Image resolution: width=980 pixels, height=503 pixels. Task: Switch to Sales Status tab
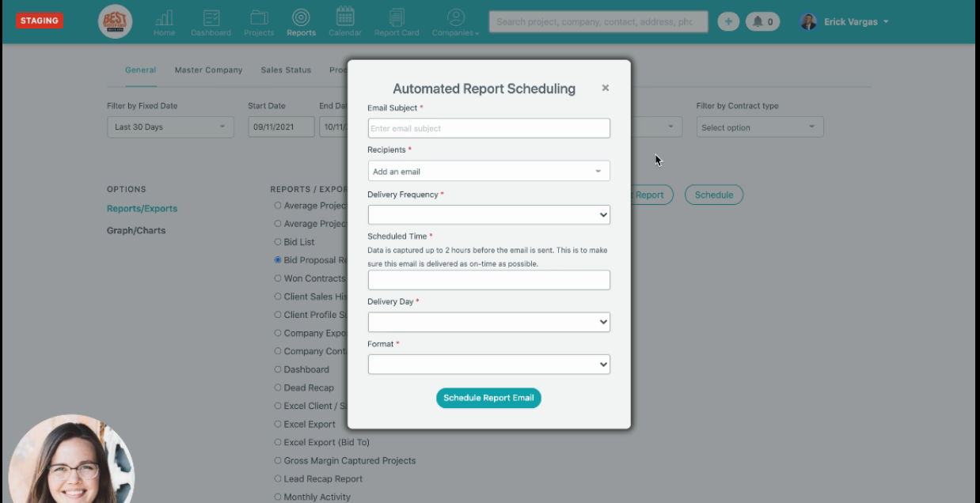click(x=286, y=70)
